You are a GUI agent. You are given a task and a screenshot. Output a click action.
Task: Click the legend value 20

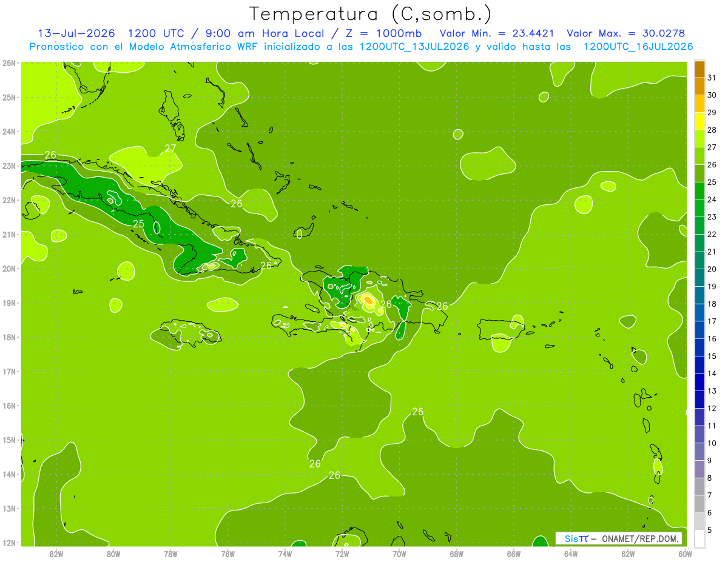712,269
